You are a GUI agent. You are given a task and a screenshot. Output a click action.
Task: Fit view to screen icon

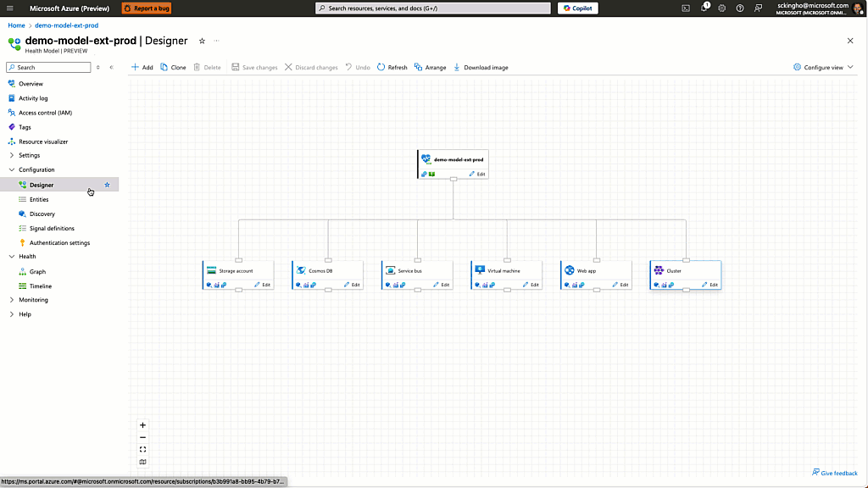[142, 450]
